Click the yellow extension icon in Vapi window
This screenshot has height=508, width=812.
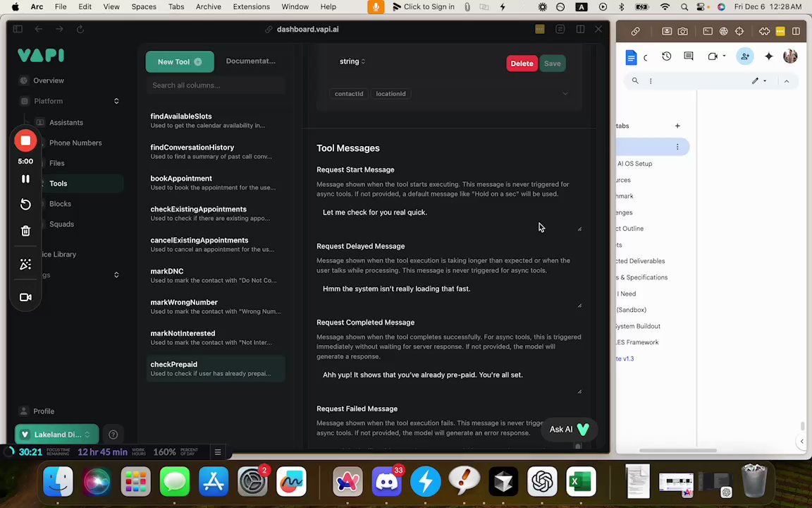(540, 29)
